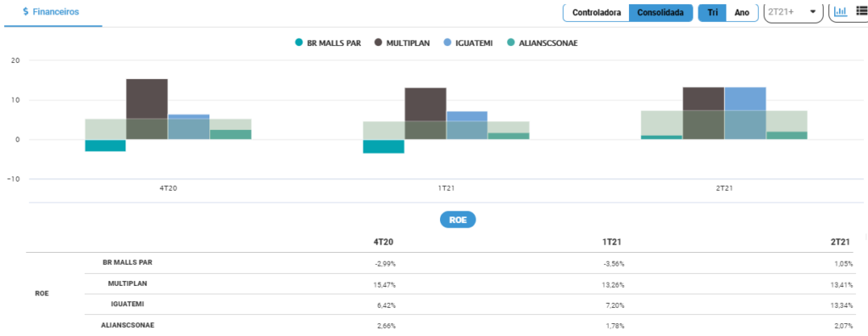Click the 2T21 table column header
868x336 pixels.
coord(840,242)
